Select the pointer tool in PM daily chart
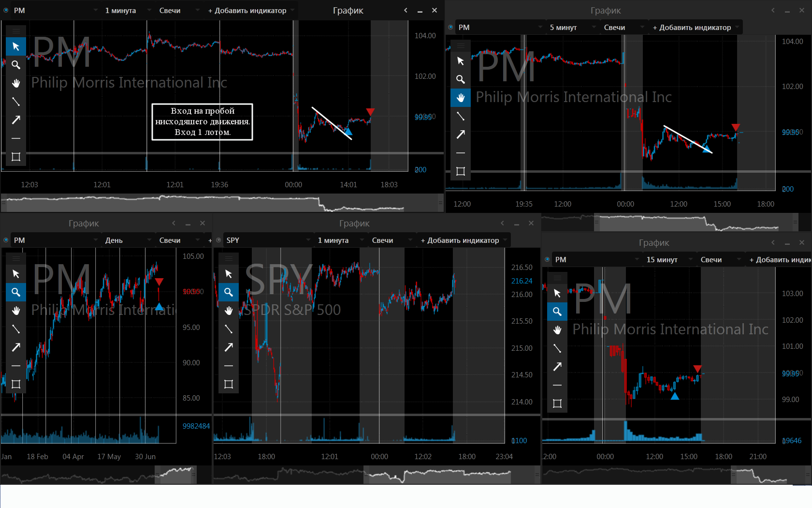The height and width of the screenshot is (508, 812). pyautogui.click(x=16, y=274)
